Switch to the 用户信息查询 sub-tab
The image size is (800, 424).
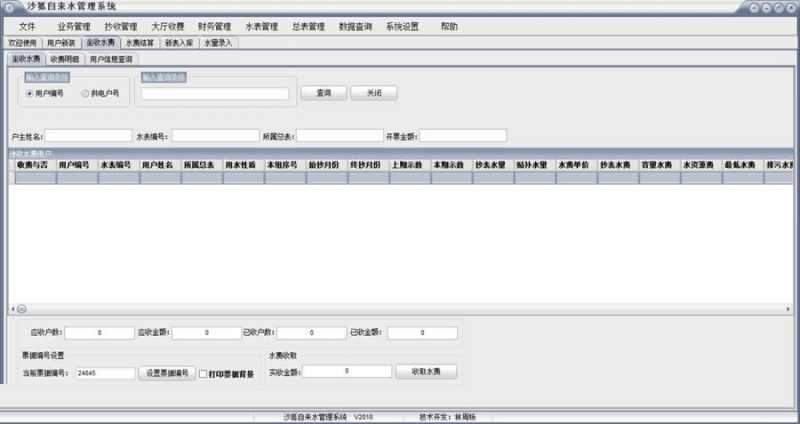(111, 59)
